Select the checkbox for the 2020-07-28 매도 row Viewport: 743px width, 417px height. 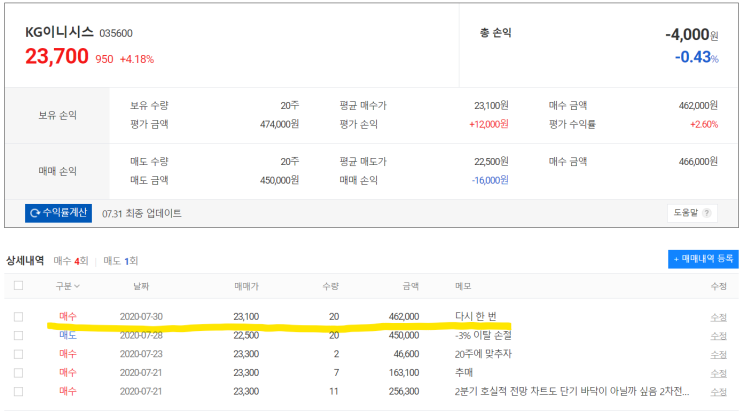(19, 335)
